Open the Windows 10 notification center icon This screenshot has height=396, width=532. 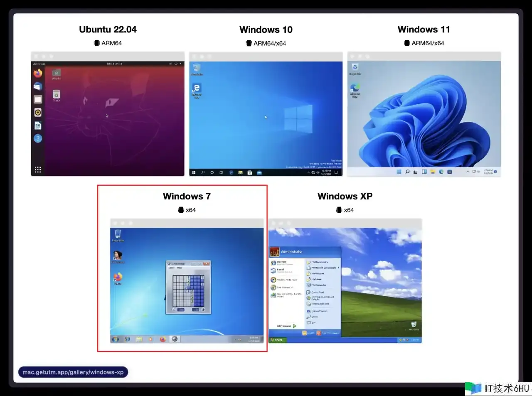coord(336,172)
